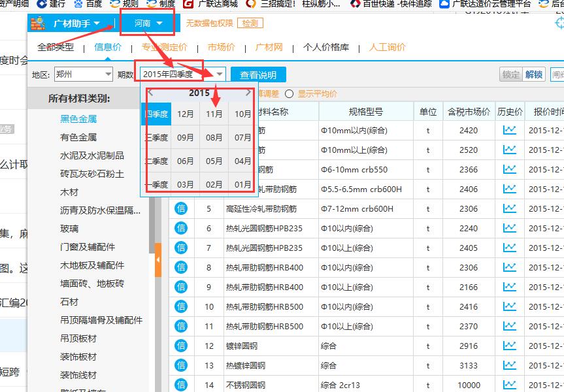Open 百度 browser bookmark
Viewport: 564px width, 392px height.
88,4
